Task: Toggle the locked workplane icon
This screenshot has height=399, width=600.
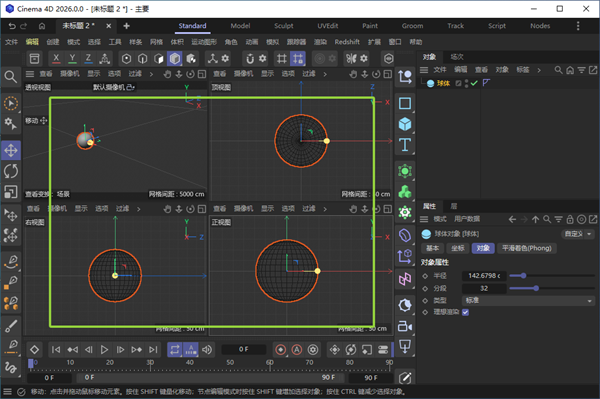Action: tap(298, 59)
